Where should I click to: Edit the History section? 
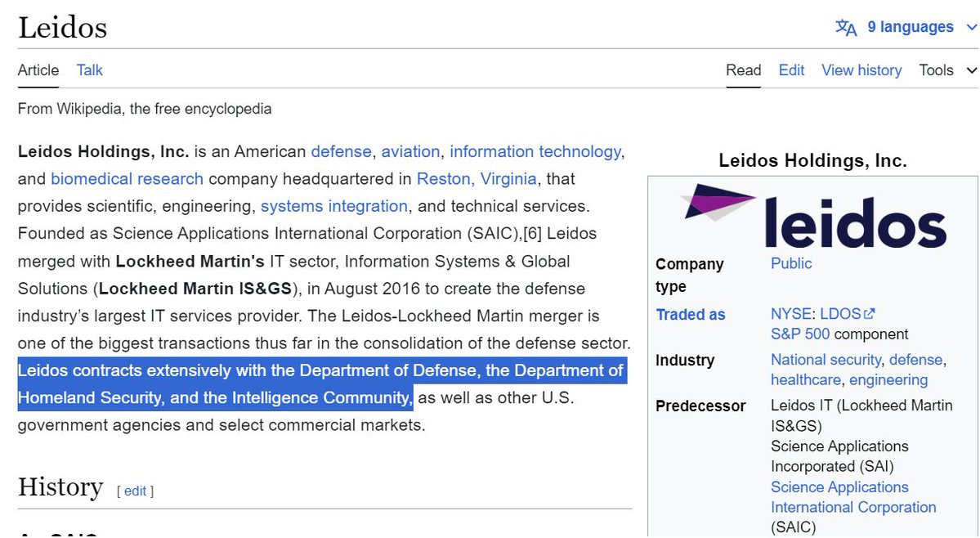pyautogui.click(x=135, y=491)
